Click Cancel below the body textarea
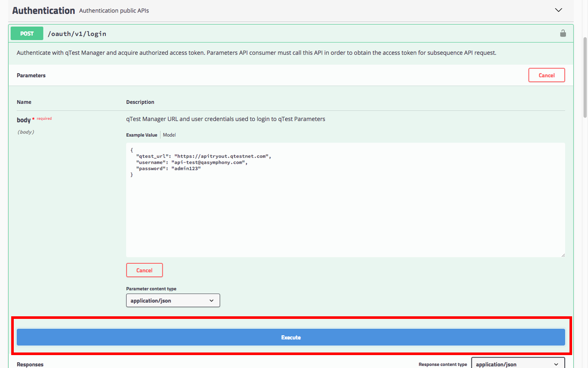This screenshot has width=588, height=368. pos(144,270)
